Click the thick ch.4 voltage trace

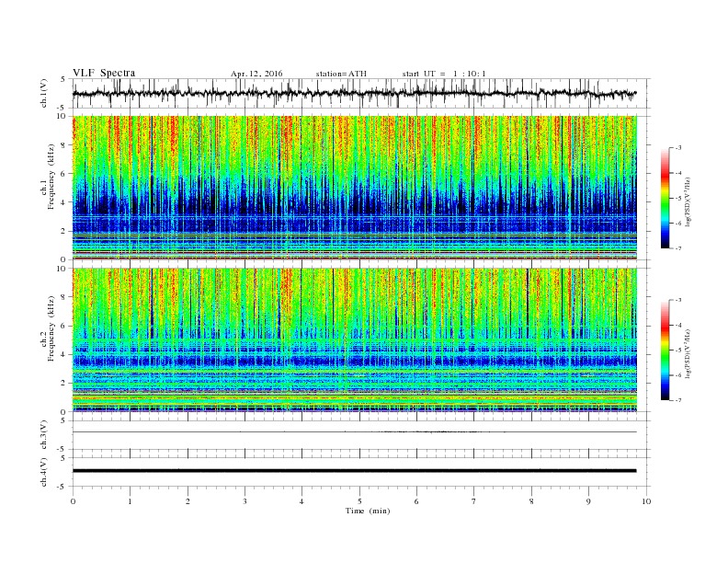(x=354, y=471)
